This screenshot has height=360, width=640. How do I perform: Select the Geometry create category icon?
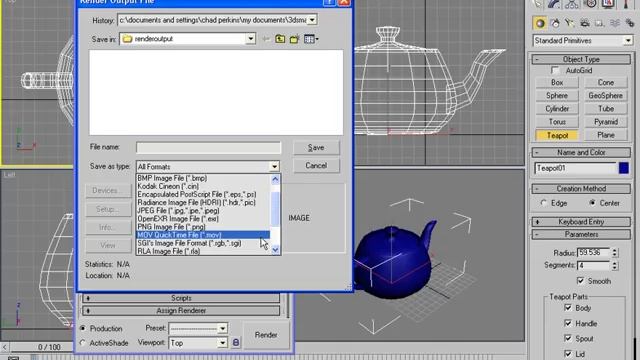(540, 23)
